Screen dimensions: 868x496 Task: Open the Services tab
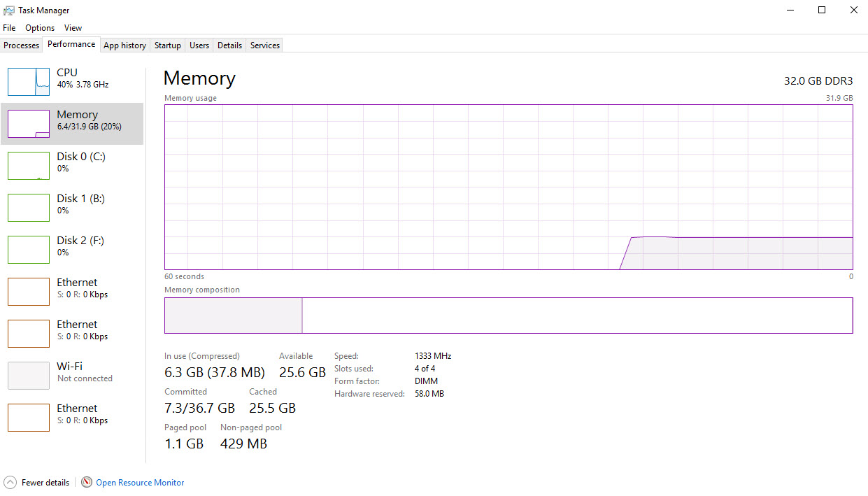(265, 45)
